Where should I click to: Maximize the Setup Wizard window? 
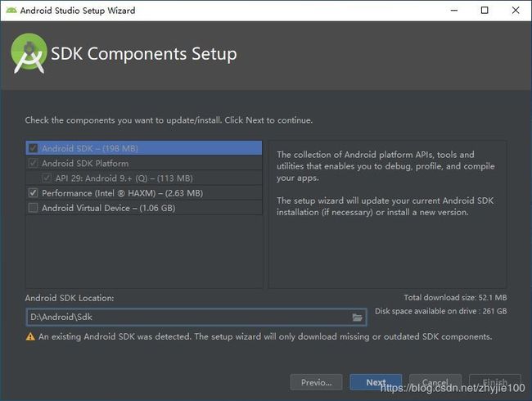coord(485,11)
